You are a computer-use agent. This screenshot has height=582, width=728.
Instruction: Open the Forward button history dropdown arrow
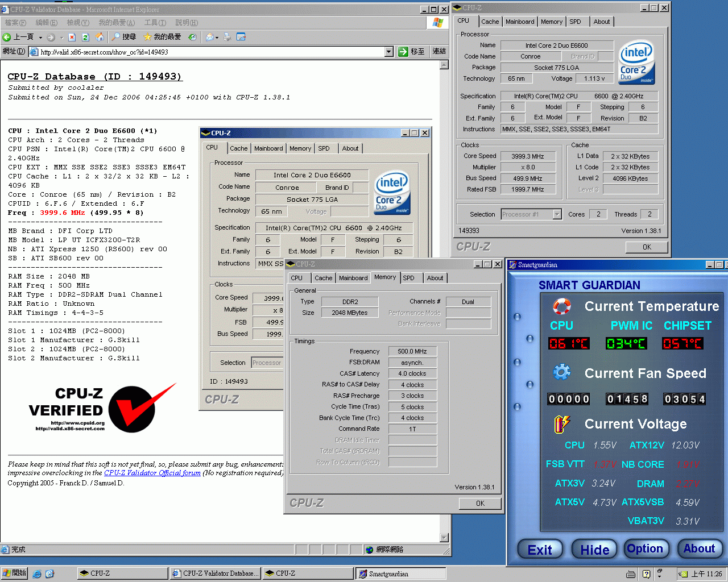point(61,38)
